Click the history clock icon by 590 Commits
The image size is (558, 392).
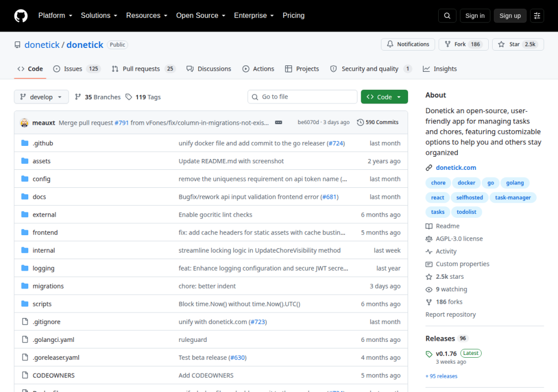pyautogui.click(x=360, y=122)
